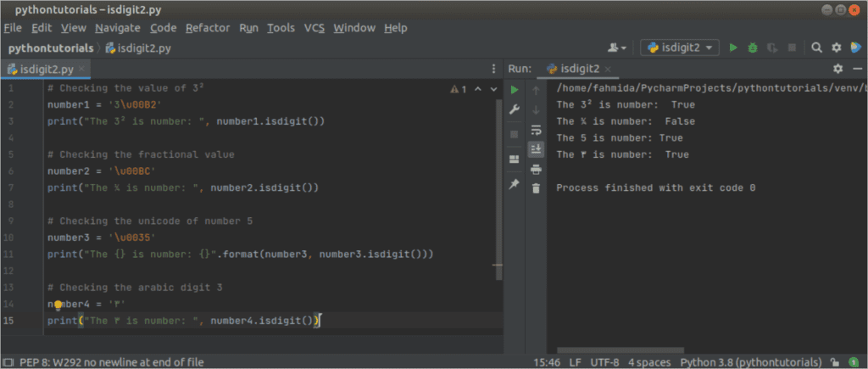Screen dimensions: 868x369
Task: Open IDE settings gear in main toolbar
Action: 837,48
